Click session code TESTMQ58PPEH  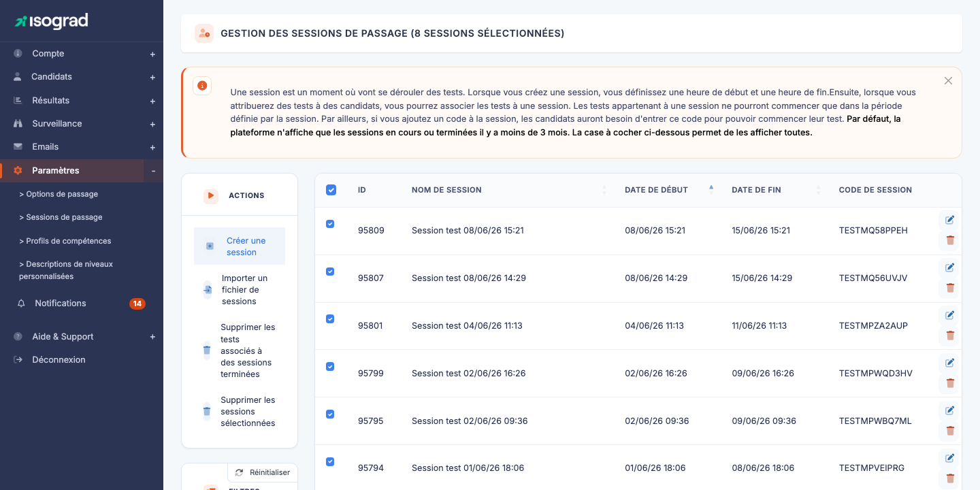(x=873, y=231)
